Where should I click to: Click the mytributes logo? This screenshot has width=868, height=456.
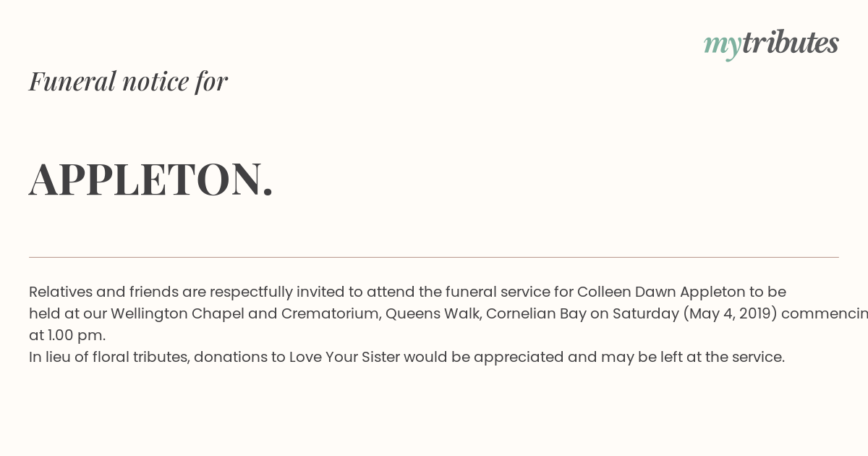[771, 45]
